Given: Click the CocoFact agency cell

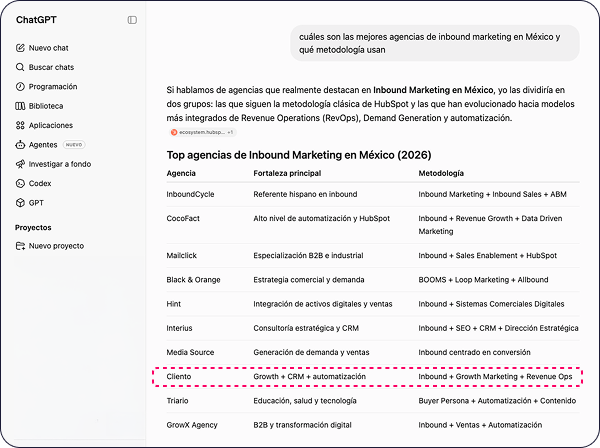Looking at the screenshot, I should 183,218.
